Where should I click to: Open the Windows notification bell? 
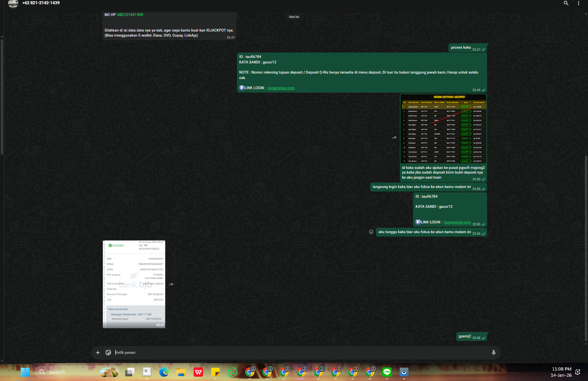pos(578,372)
